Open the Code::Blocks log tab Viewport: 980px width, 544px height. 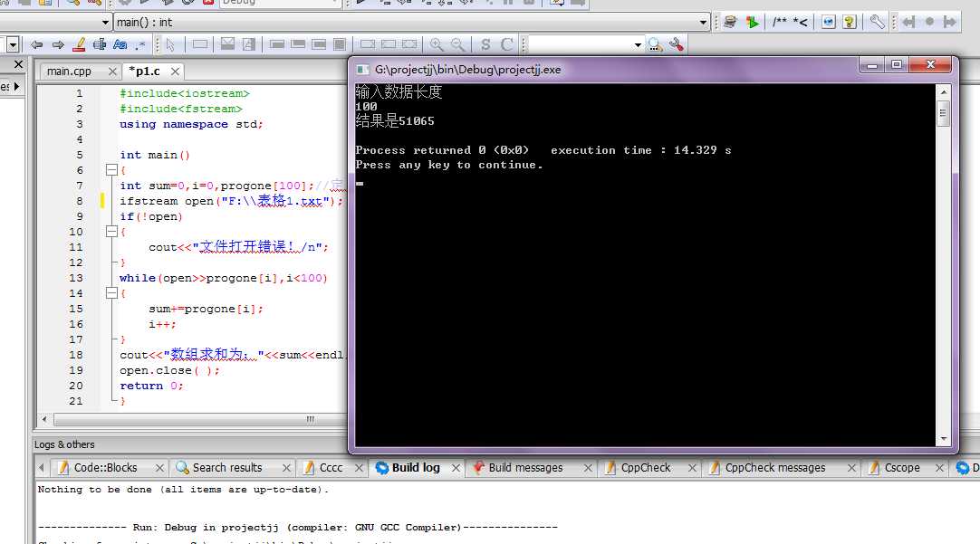point(105,468)
